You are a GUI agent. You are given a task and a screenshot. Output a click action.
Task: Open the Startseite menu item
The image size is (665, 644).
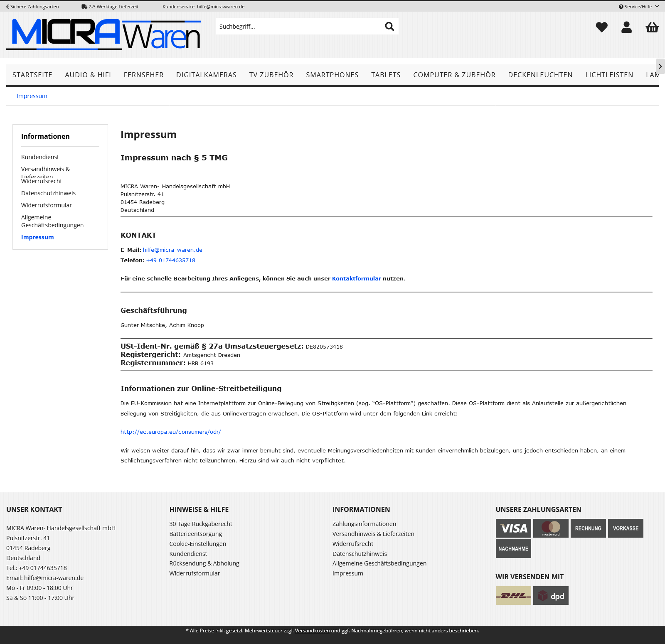pyautogui.click(x=32, y=75)
